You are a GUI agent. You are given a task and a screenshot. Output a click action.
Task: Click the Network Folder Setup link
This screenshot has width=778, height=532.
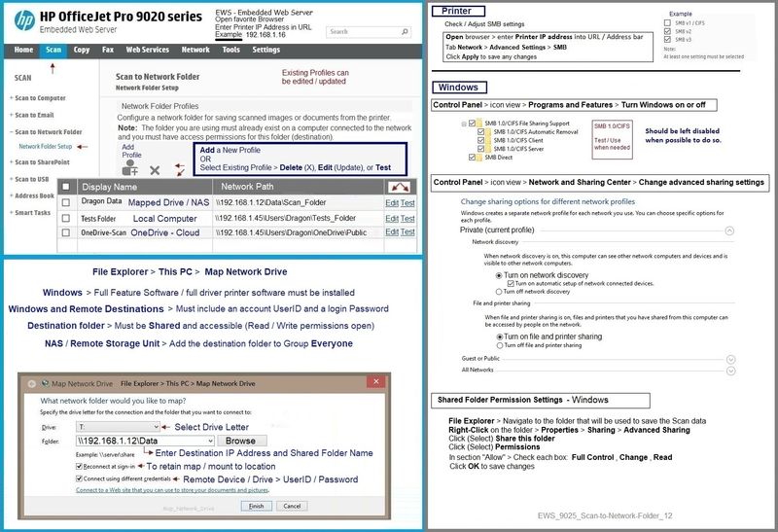pyautogui.click(x=45, y=147)
